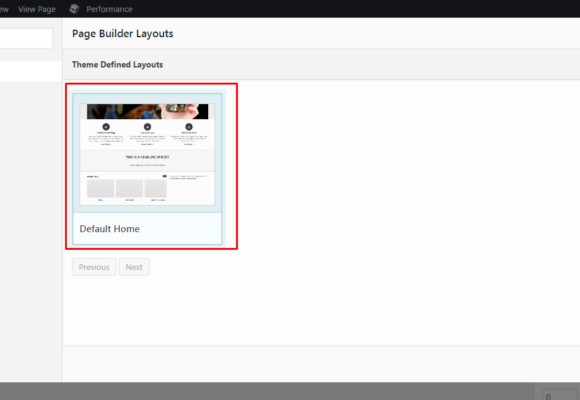Viewport: 580px width, 400px height.
Task: Click the Performance cube icon in admin bar
Action: click(74, 9)
